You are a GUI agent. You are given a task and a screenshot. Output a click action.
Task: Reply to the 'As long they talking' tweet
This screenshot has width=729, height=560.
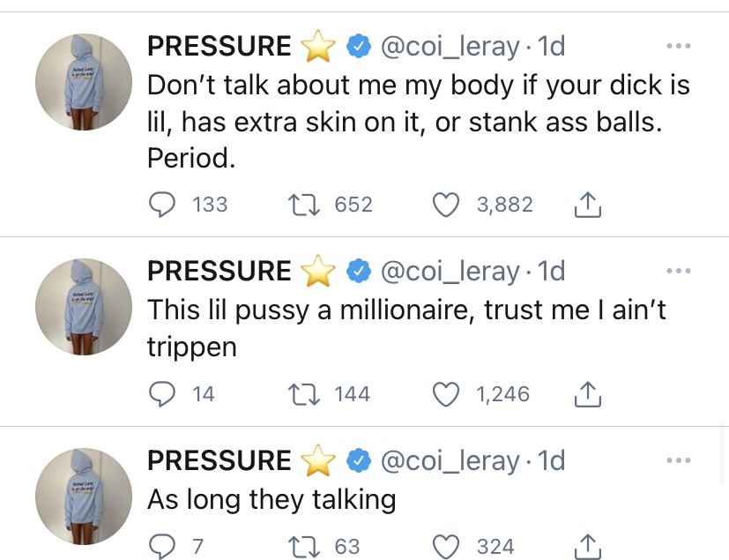(163, 546)
